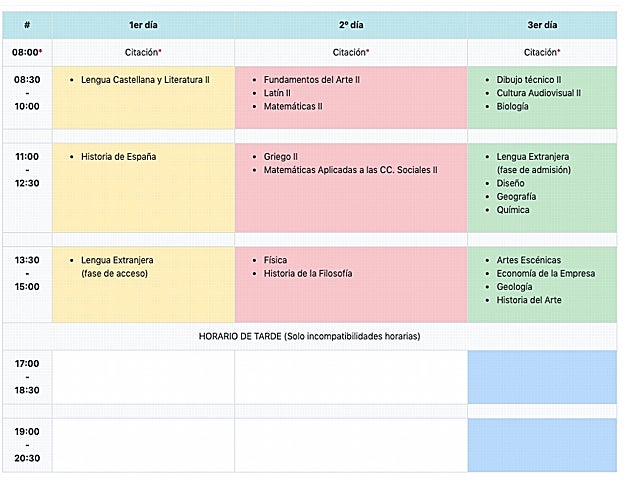The height and width of the screenshot is (480, 624).
Task: Select the 08:00 time cell
Action: tap(27, 53)
